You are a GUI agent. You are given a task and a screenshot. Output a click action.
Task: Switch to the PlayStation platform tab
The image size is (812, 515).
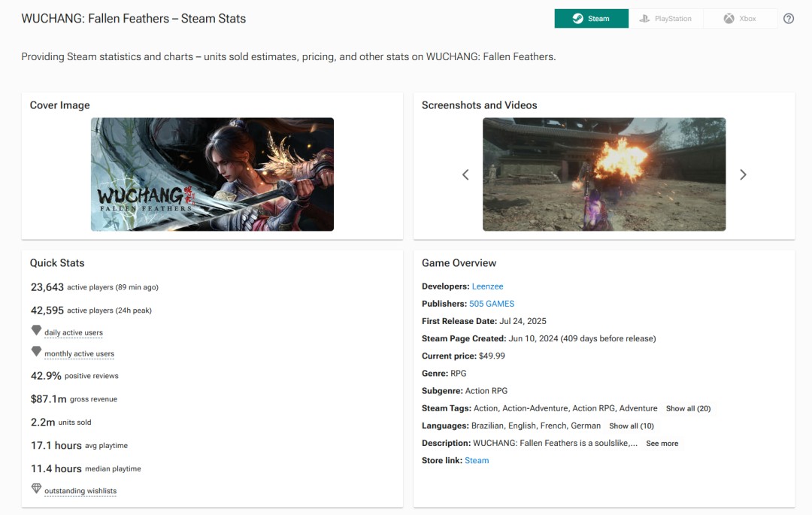click(x=665, y=19)
